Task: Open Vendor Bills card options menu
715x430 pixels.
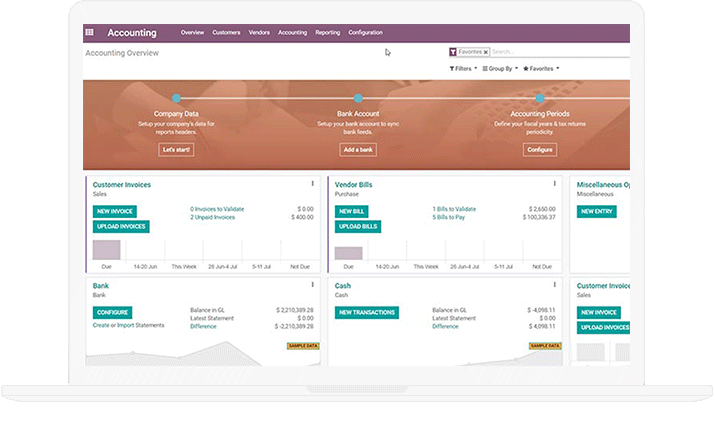Action: [555, 184]
